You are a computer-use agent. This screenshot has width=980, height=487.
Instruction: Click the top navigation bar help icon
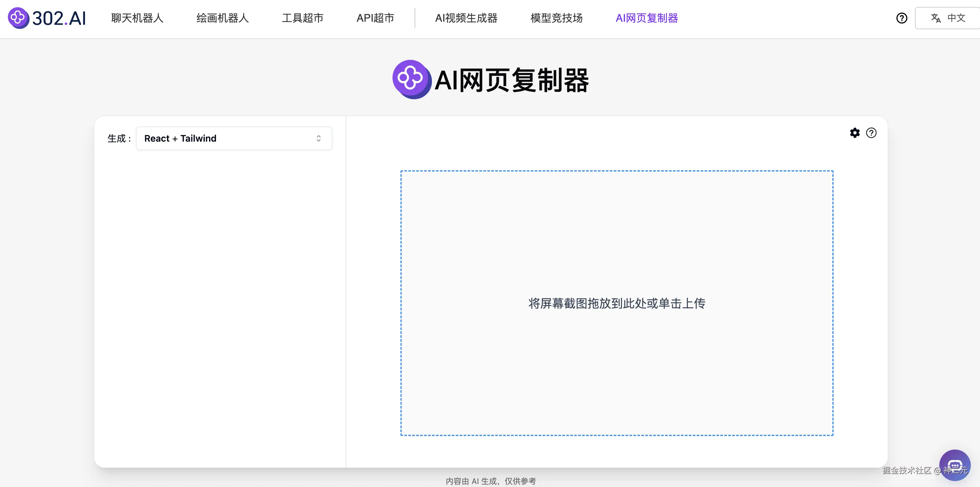[x=902, y=18]
